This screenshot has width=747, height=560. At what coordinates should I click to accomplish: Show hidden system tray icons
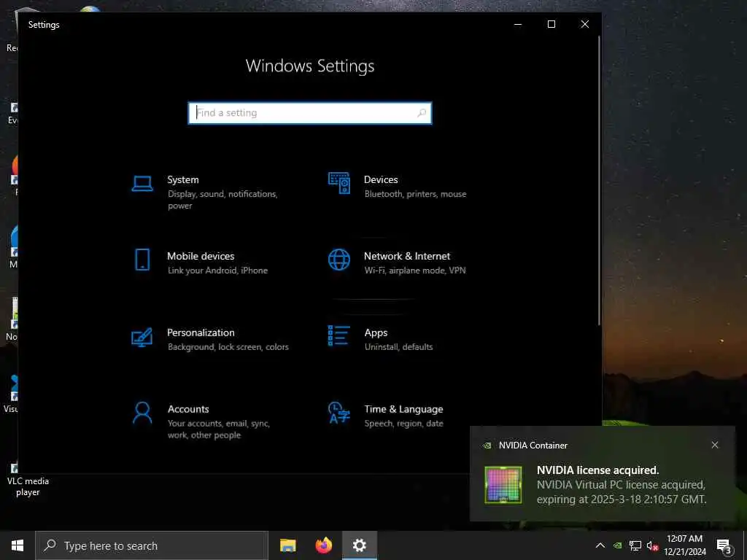[x=600, y=545]
